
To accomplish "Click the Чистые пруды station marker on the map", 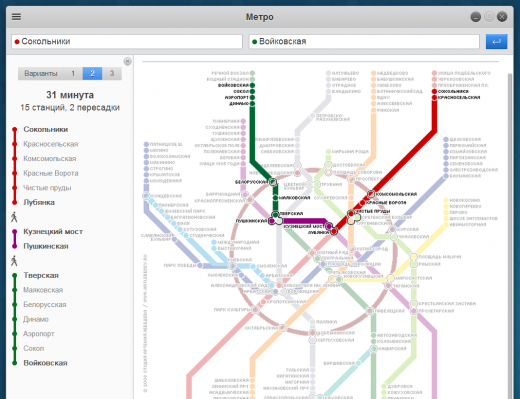I will (351, 213).
